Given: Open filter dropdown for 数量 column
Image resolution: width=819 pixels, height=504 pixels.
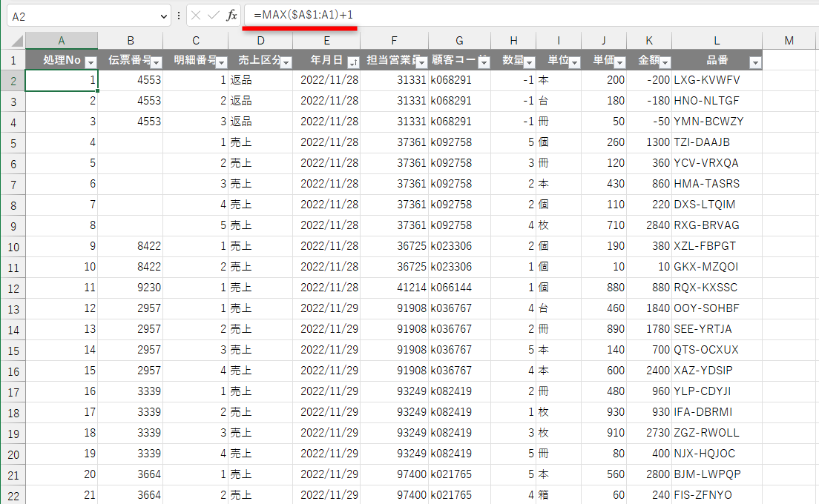Looking at the screenshot, I should (529, 62).
